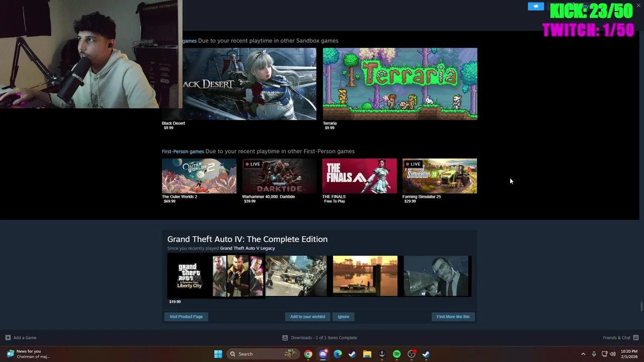
Task: Click the page vertical scrollbar thumb
Action: (641, 306)
